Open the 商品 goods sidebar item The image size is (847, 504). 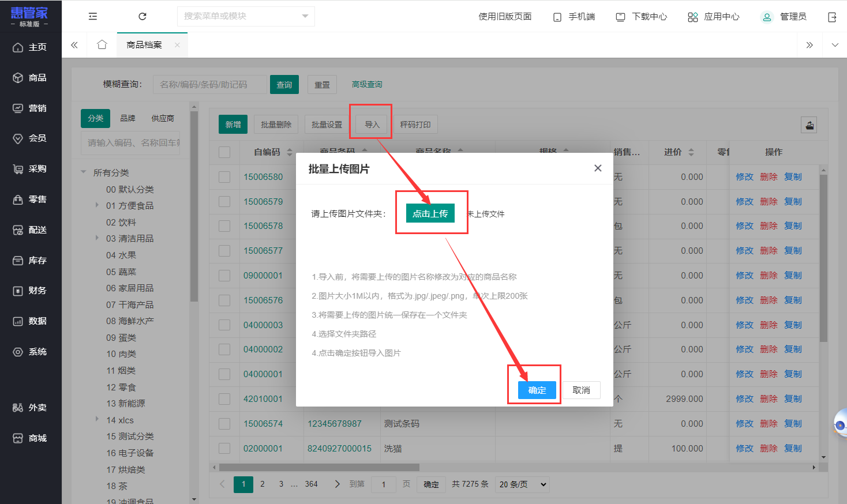(31, 78)
